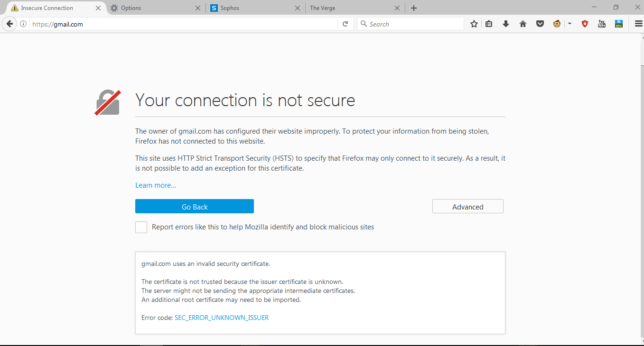Click the crossed-out padlock warning icon
The height and width of the screenshot is (346, 644).
108,102
